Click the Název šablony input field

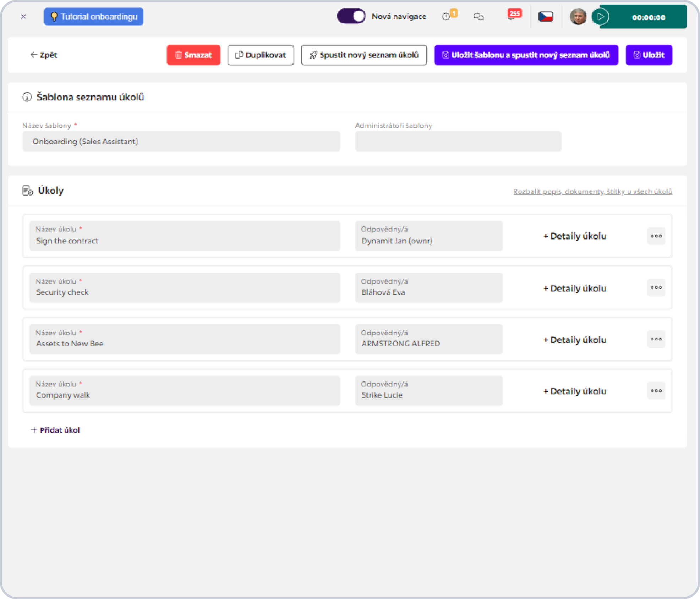(x=181, y=141)
